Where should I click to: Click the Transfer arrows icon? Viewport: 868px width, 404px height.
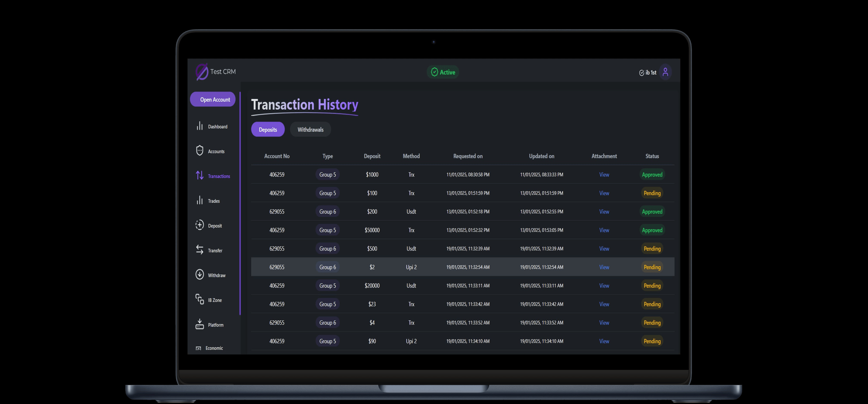pyautogui.click(x=199, y=249)
